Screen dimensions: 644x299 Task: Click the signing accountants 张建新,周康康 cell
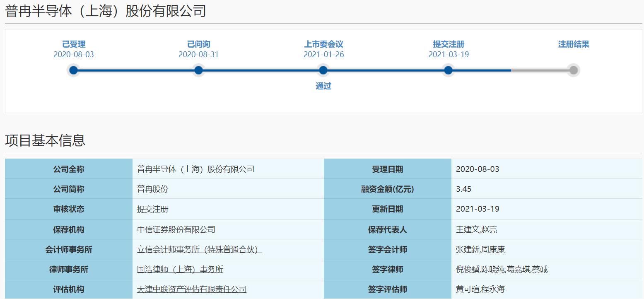480,249
